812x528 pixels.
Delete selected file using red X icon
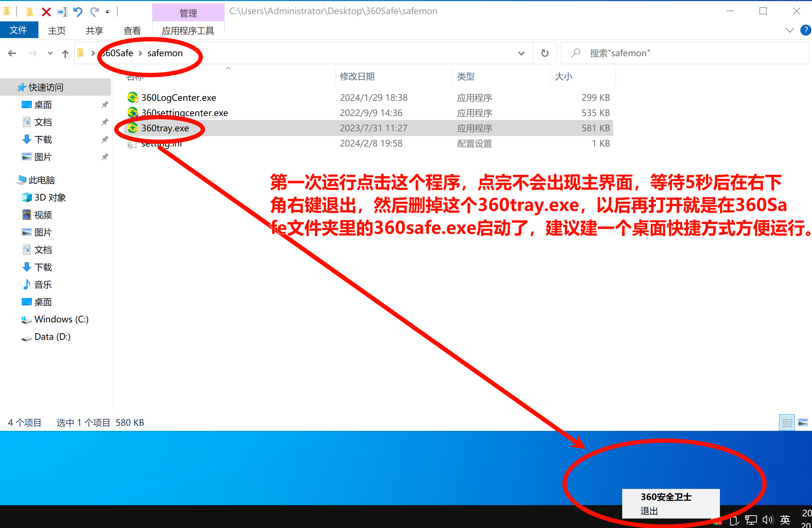pos(46,11)
